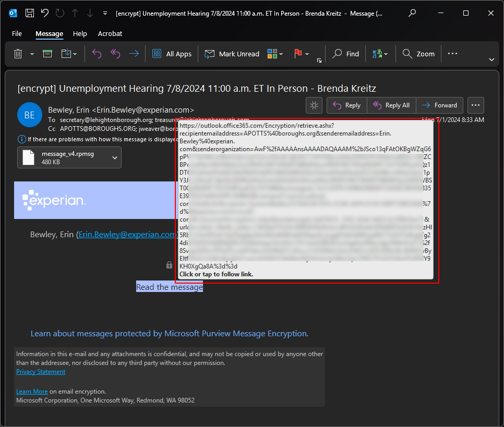Click the Undo arrow in the title bar
The width and height of the screenshot is (504, 427).
click(x=45, y=13)
